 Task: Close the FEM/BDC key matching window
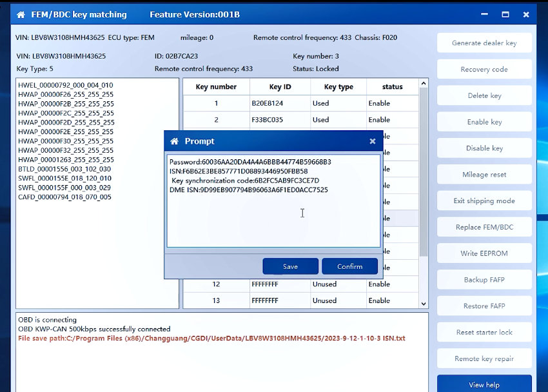click(x=526, y=14)
